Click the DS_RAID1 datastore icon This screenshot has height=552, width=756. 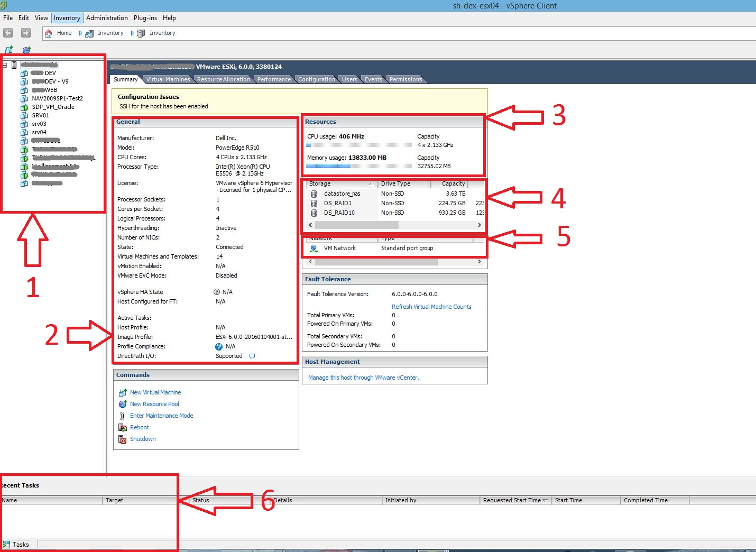pyautogui.click(x=314, y=204)
